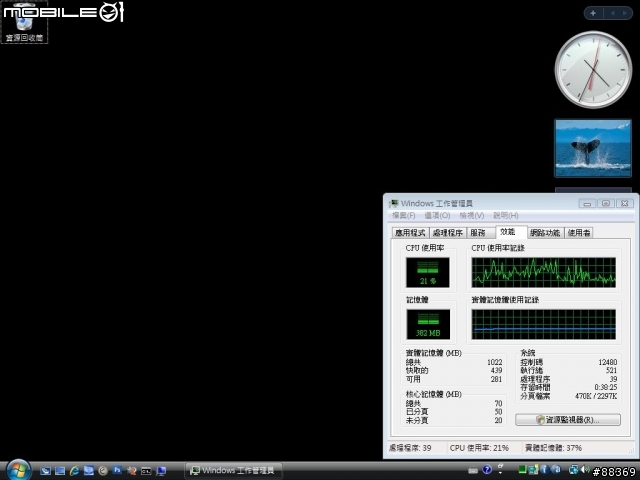Click the green CPU meter tray icon

(522, 469)
